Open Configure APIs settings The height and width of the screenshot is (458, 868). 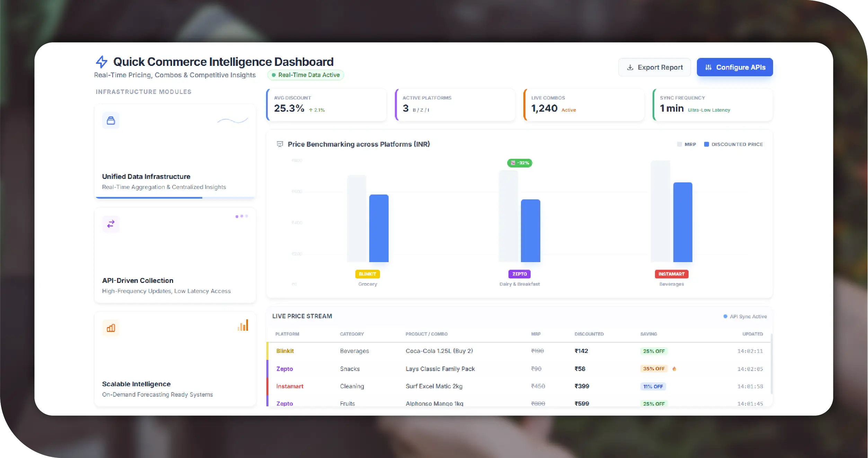[735, 67]
